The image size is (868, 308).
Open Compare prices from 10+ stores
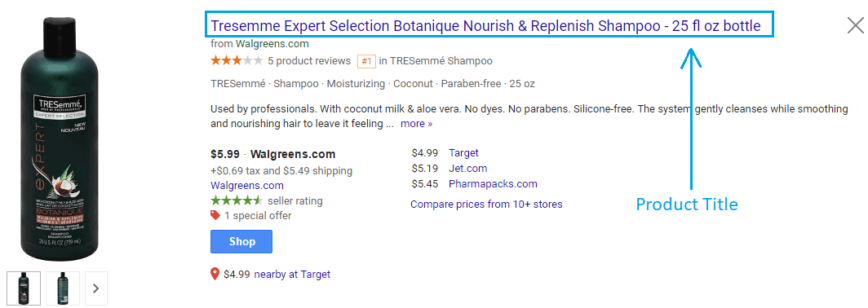(x=486, y=205)
